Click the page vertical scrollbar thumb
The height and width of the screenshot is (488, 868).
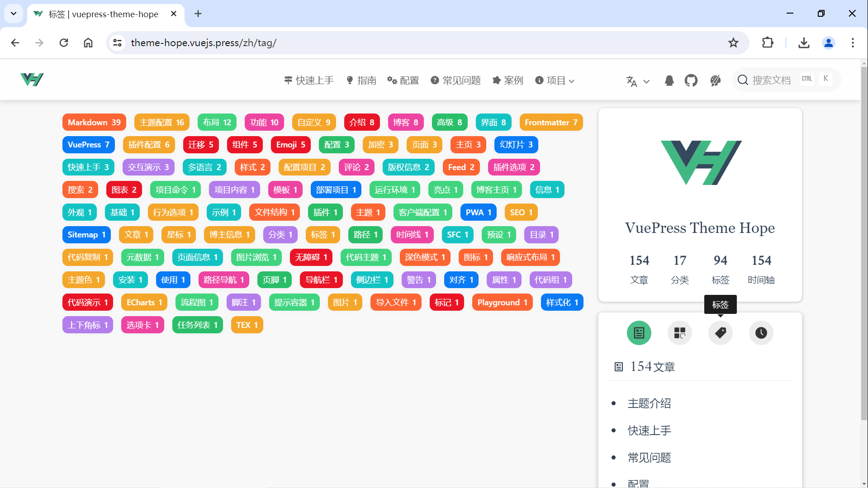(x=864, y=243)
